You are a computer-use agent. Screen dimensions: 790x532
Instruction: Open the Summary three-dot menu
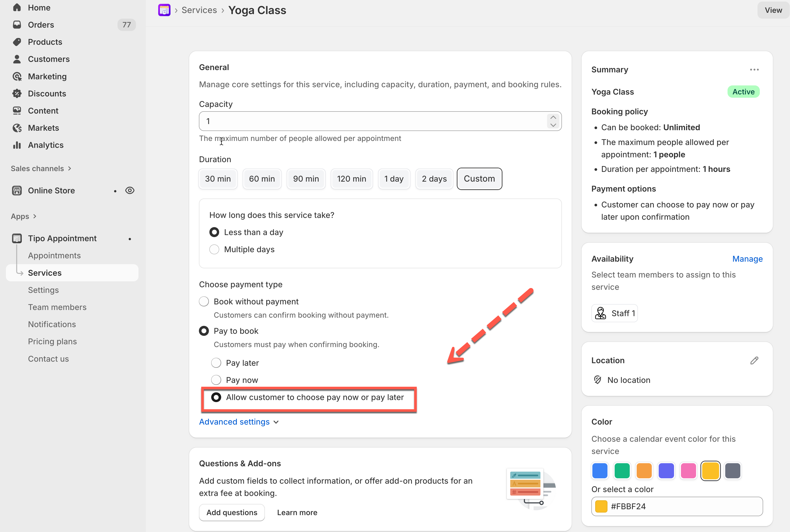(x=754, y=70)
